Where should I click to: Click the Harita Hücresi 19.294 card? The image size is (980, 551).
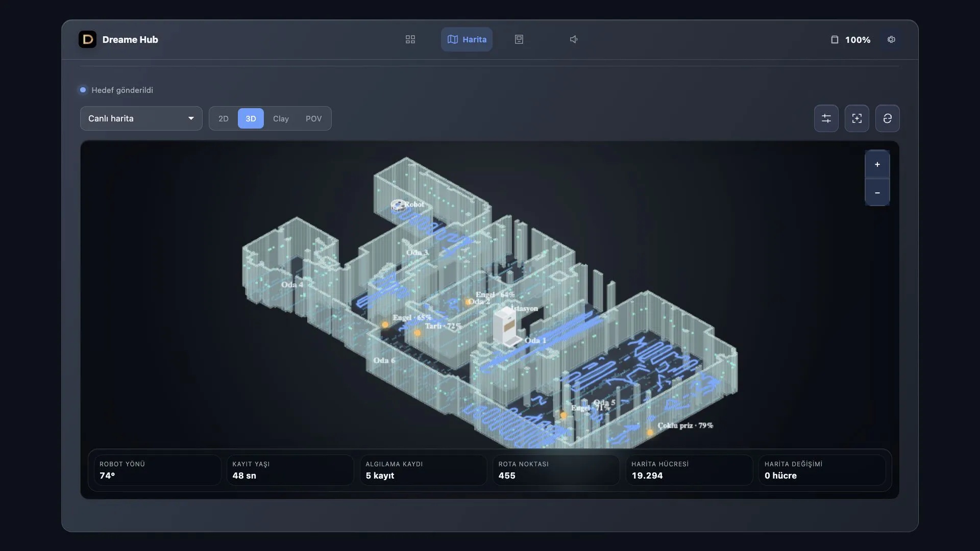pyautogui.click(x=690, y=470)
